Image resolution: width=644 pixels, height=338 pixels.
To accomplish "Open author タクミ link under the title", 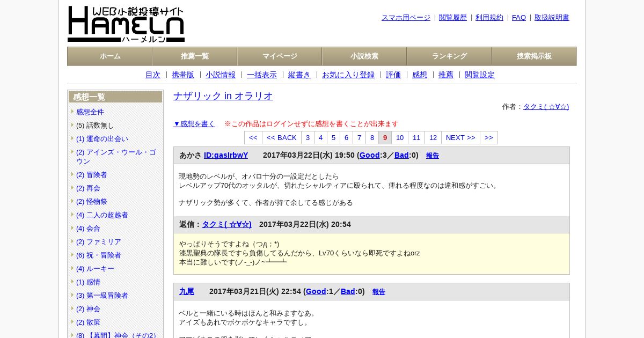I will pos(546,107).
